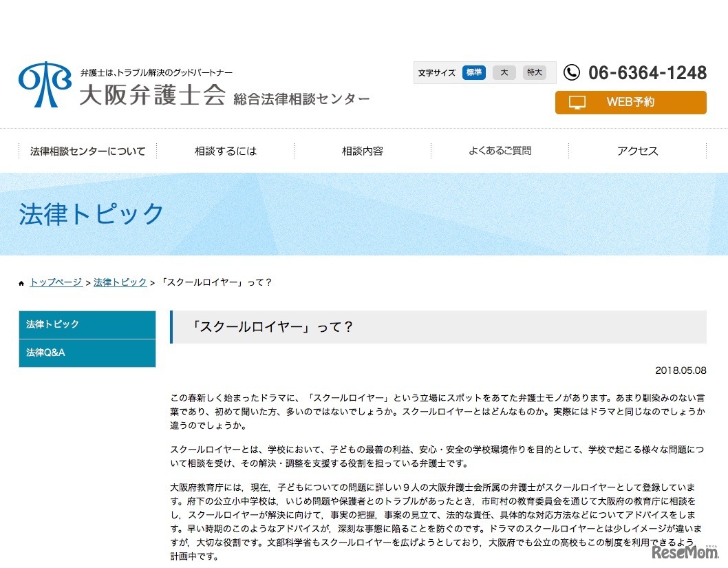Viewport: 728px width, 568px height.
Task: Open the 法律相談センターについて menu
Action: 87,150
